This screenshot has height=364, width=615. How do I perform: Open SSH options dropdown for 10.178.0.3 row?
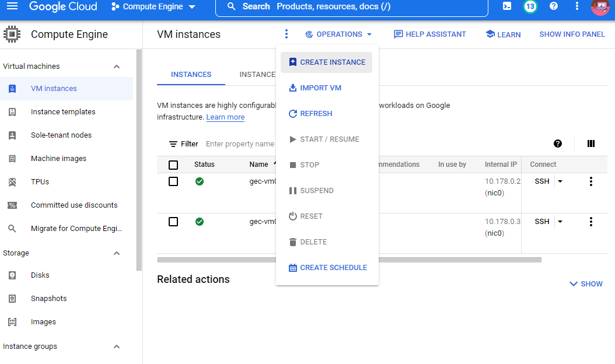pyautogui.click(x=560, y=222)
